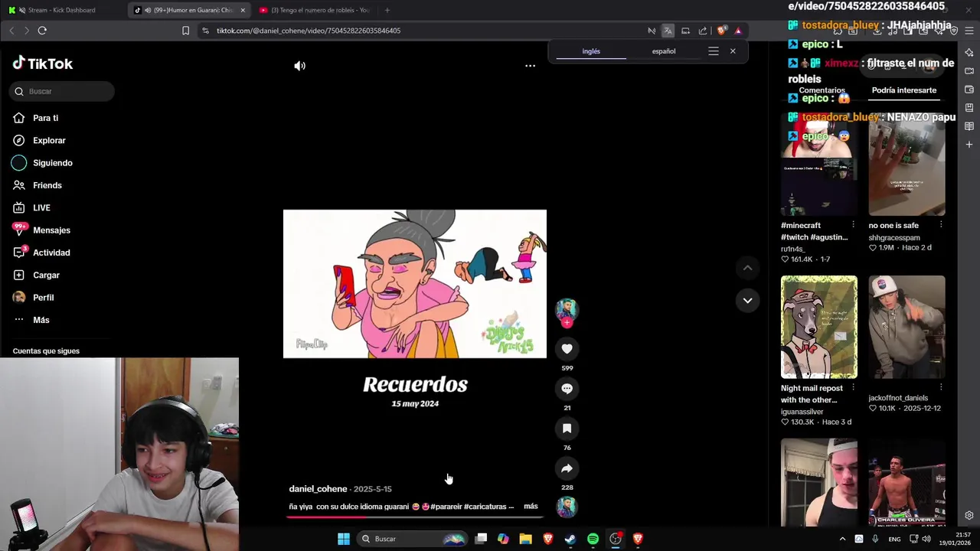Viewport: 980px width, 551px height.
Task: Open the Windows Start button
Action: (344, 539)
